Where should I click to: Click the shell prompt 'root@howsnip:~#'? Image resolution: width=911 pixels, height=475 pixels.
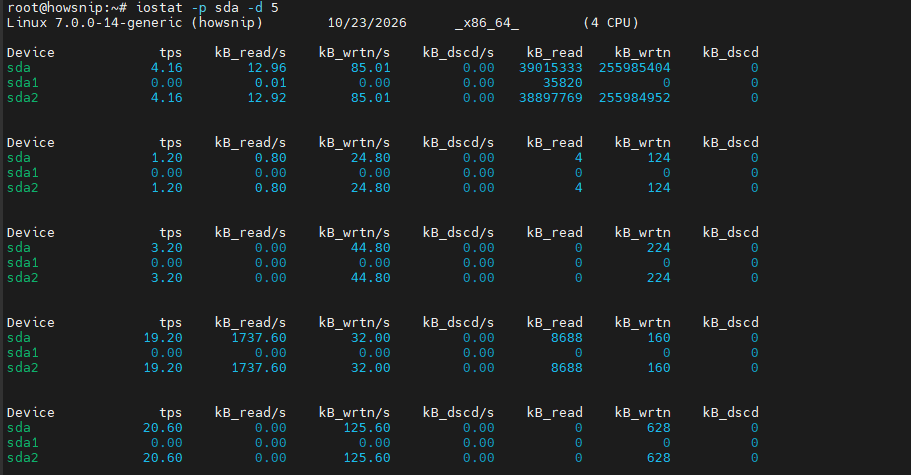tap(67, 8)
